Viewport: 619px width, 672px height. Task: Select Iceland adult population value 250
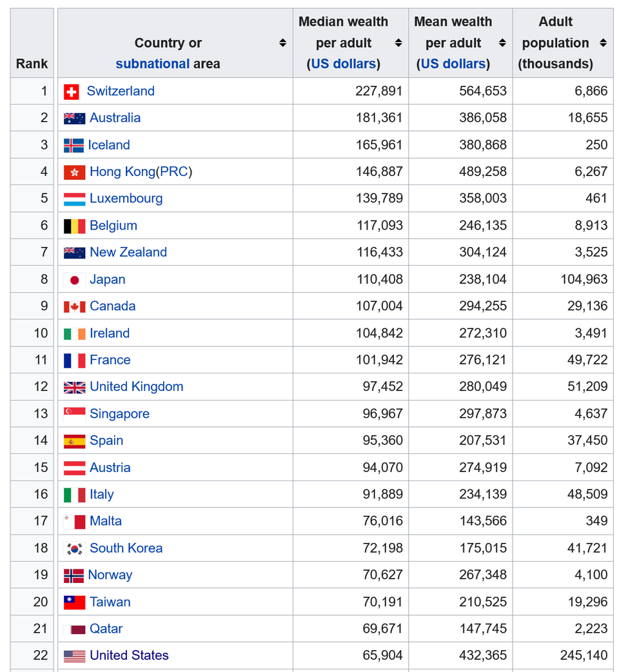[596, 145]
